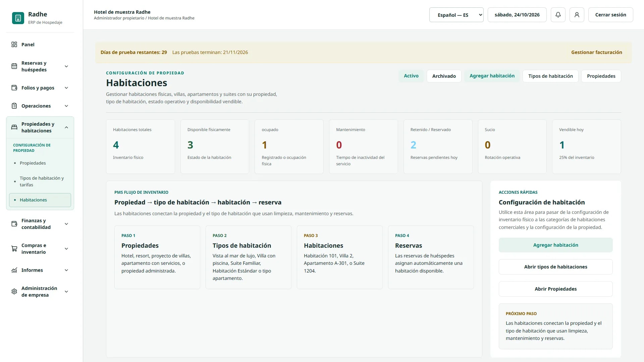
Task: Click the Retenido / Reservado card
Action: [x=438, y=146]
